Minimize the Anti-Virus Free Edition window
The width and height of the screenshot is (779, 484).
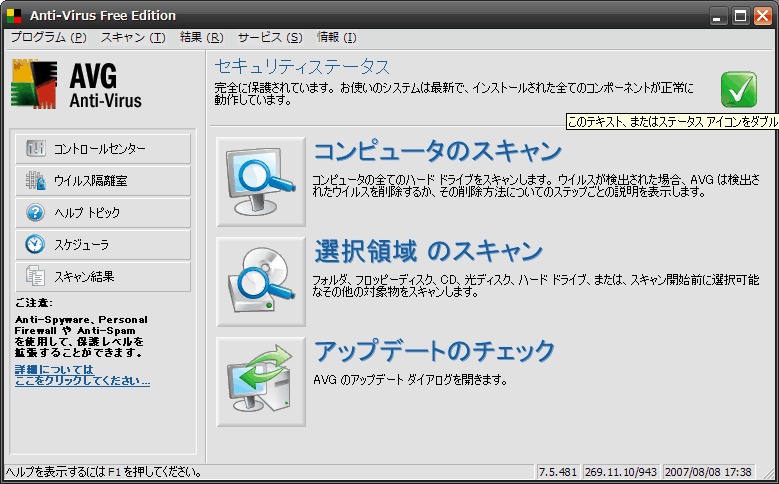pyautogui.click(x=716, y=16)
